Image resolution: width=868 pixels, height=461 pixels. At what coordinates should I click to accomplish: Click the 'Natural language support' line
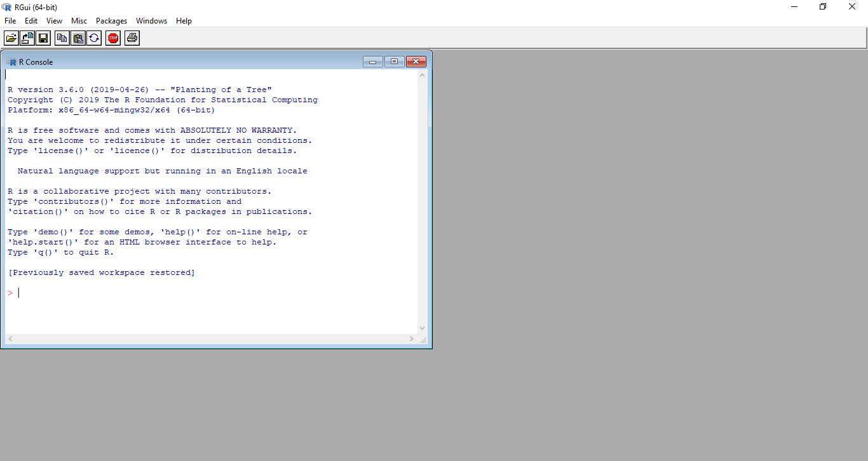coord(163,171)
